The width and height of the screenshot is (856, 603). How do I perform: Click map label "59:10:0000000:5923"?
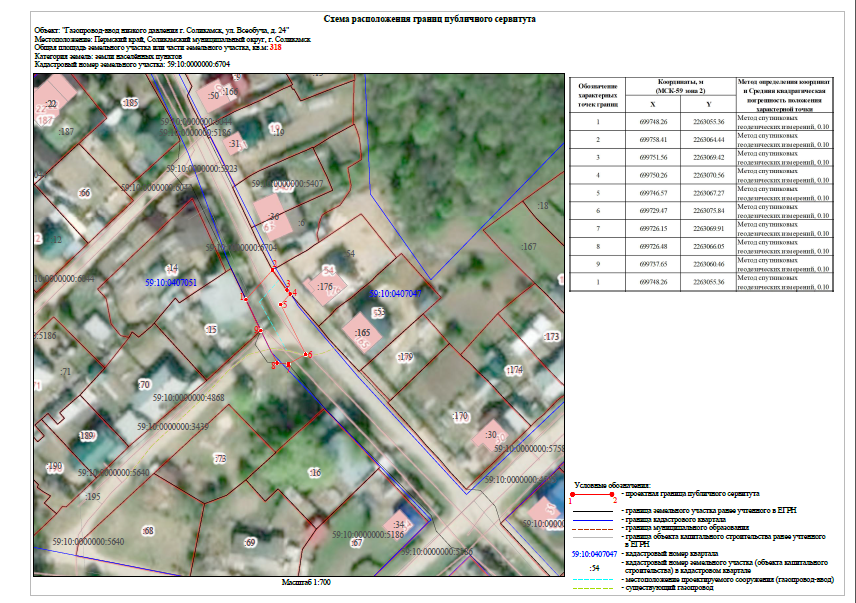(x=201, y=169)
